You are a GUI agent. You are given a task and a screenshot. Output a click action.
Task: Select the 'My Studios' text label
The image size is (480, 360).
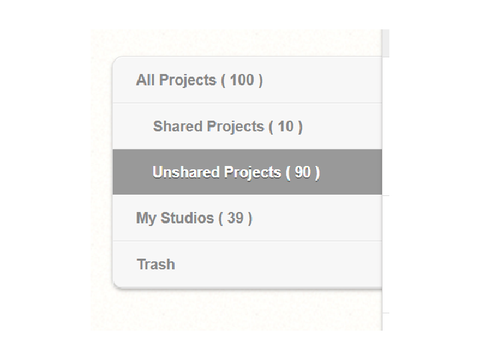175,218
